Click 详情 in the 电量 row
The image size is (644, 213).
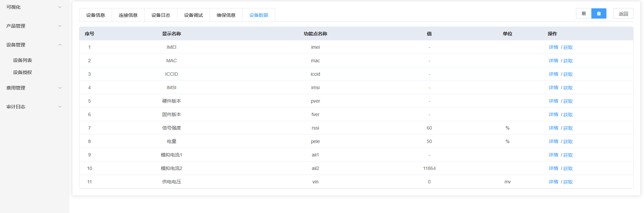tap(553, 141)
